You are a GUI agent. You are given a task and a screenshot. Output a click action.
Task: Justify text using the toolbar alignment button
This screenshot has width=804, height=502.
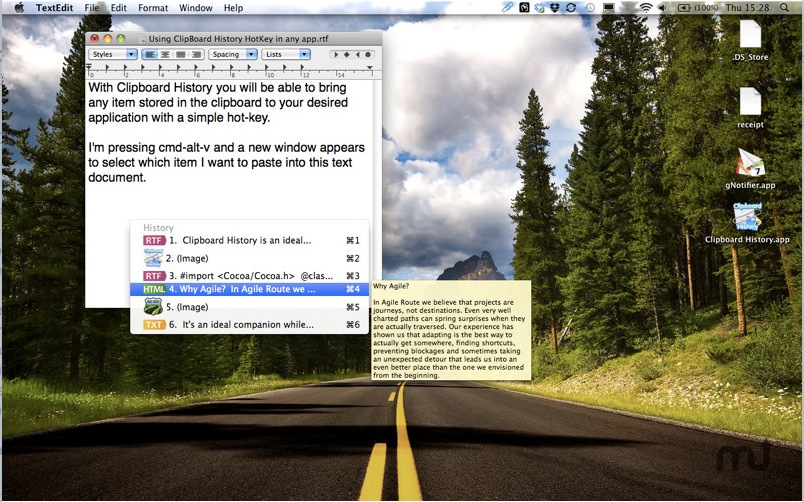[180, 54]
